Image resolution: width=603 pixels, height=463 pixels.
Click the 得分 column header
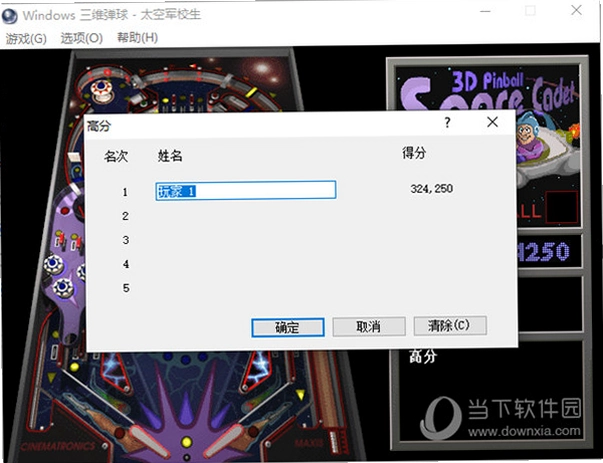coord(414,153)
